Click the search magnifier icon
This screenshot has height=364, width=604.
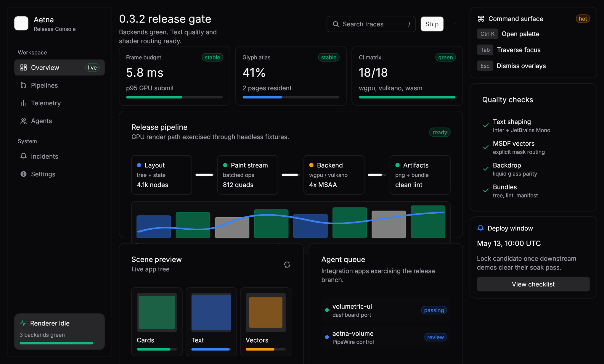(x=336, y=24)
